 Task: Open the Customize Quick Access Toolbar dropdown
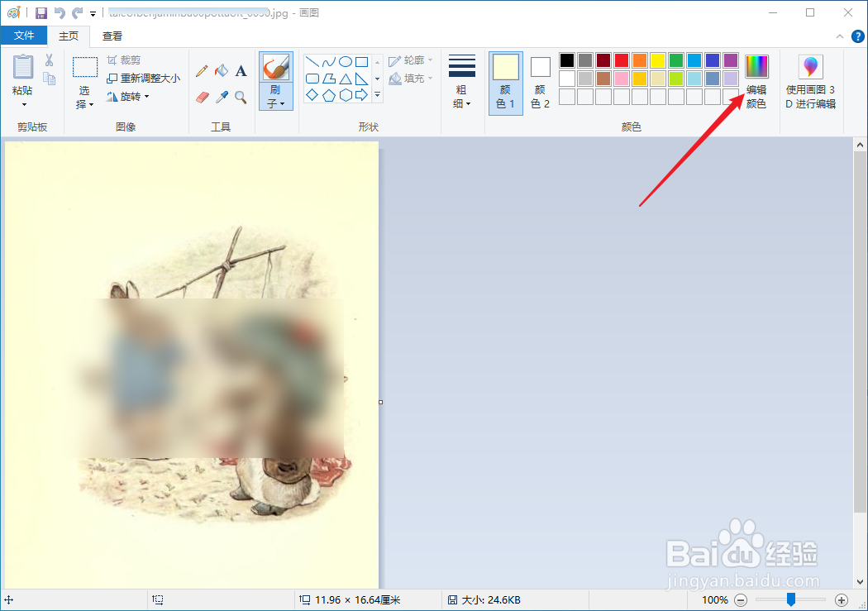tap(93, 13)
